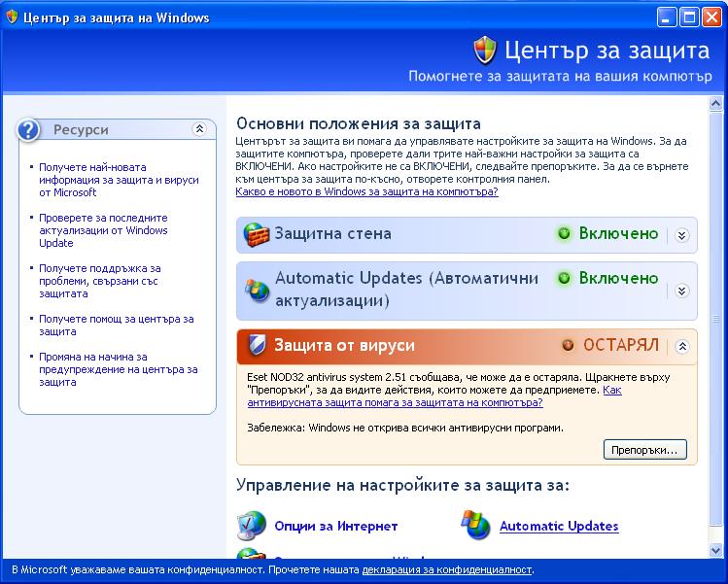
Task: Open декларация за конфиденциалност link
Action: [447, 569]
